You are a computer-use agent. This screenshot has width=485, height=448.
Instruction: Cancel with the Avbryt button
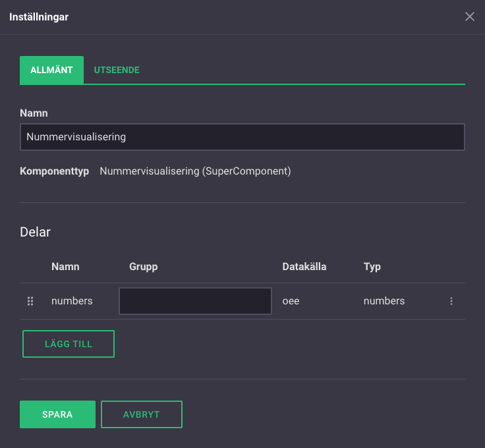(x=142, y=414)
